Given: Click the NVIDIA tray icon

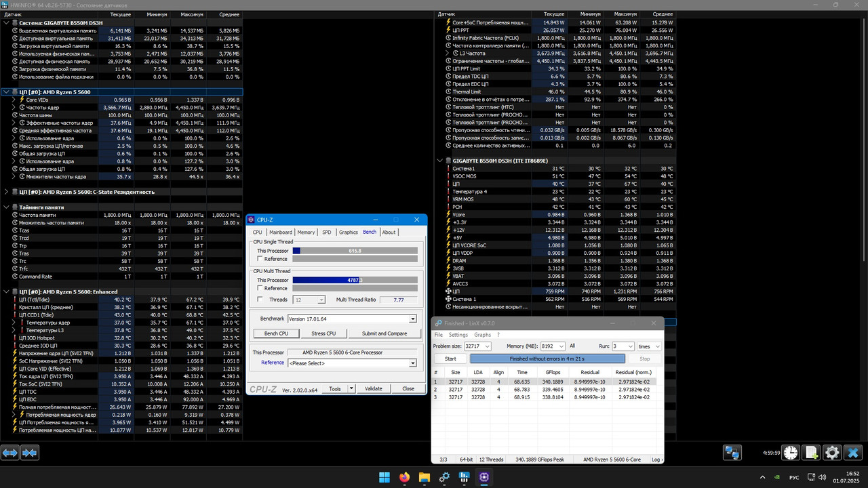Looking at the screenshot, I should tap(776, 478).
